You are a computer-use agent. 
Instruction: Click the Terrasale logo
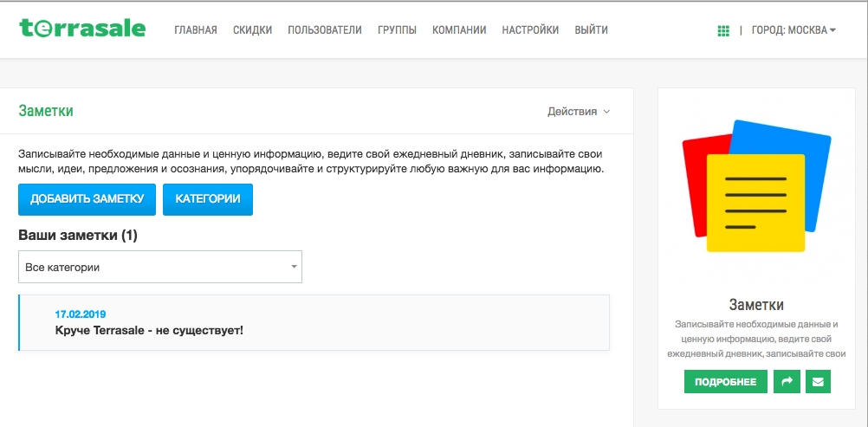[82, 29]
